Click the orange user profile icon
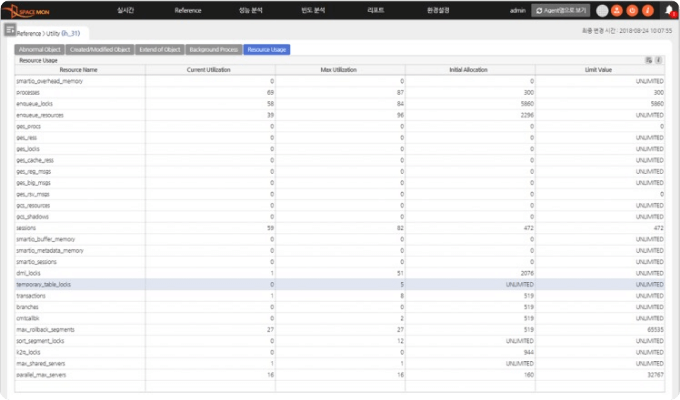The image size is (680, 400). coord(616,10)
